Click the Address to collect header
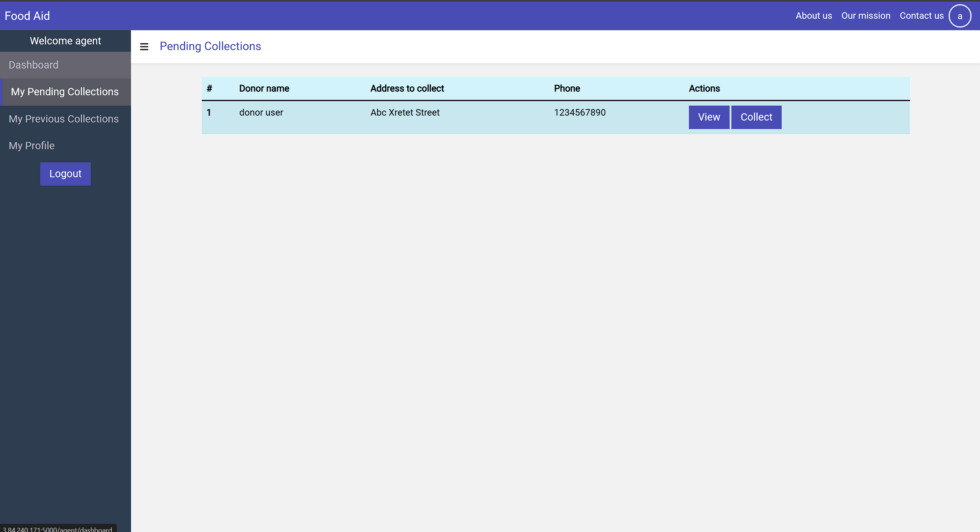Screen dimensions: 980x532 click(x=407, y=88)
